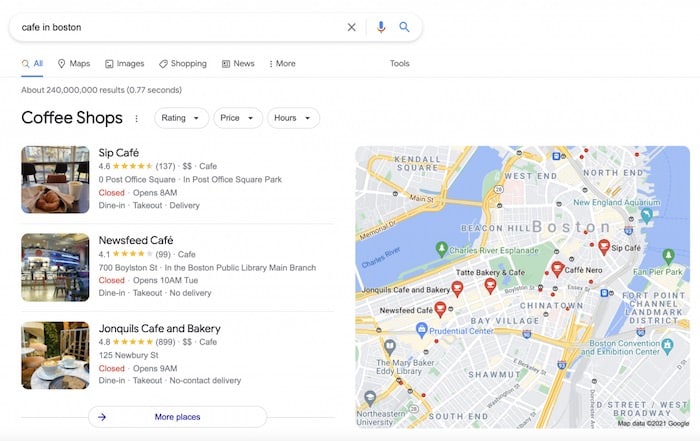Click the Sip Café photo thumbnail
Screen dimensions: 700x441
[55, 180]
